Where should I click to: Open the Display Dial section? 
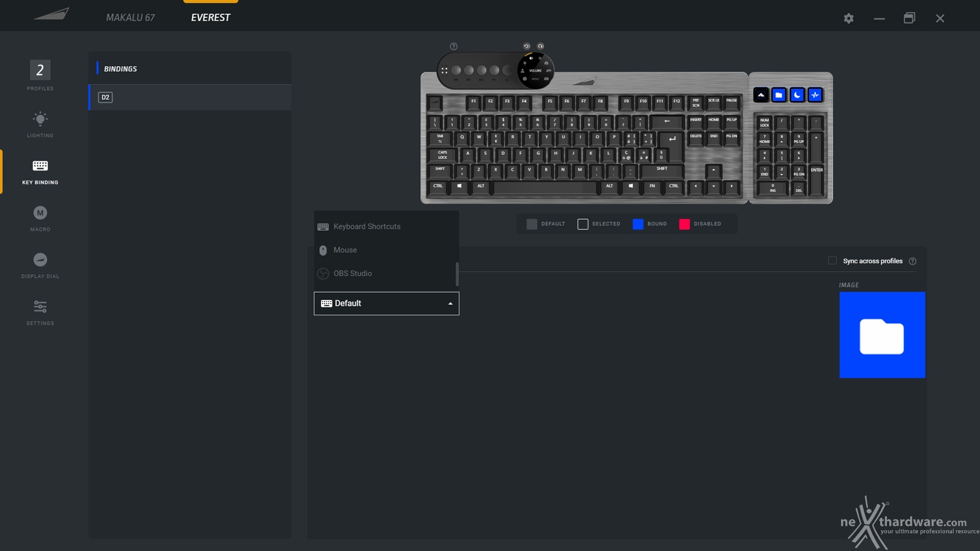(x=40, y=265)
